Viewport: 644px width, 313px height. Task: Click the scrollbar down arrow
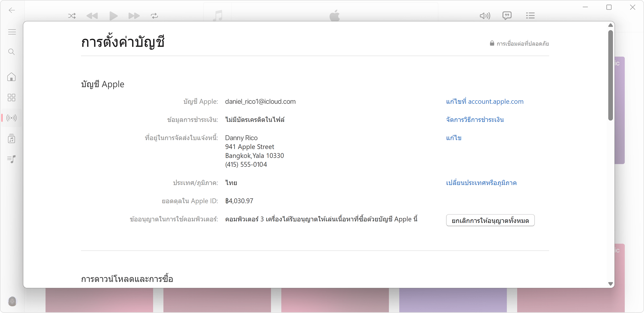611,284
